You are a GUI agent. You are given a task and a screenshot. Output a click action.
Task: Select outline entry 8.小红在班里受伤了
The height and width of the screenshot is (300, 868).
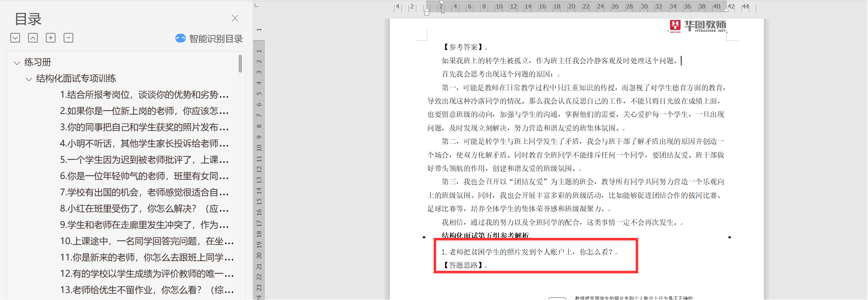pos(144,209)
